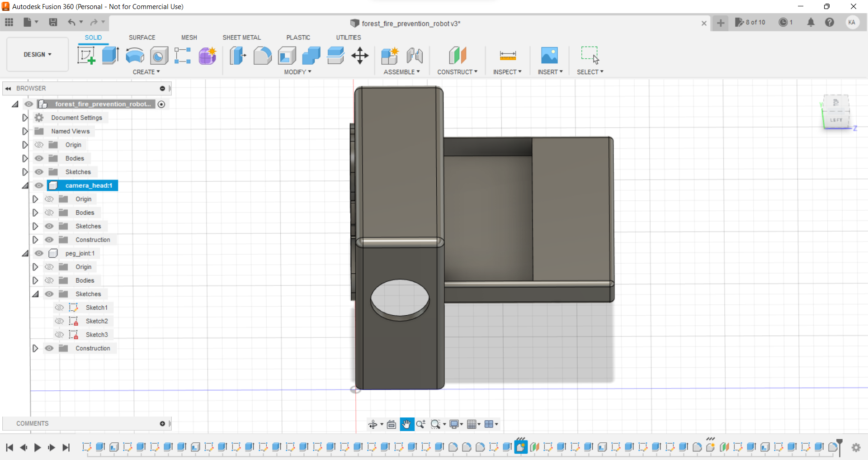Activate the Move/Copy tool
This screenshot has width=868, height=460.
pos(360,56)
